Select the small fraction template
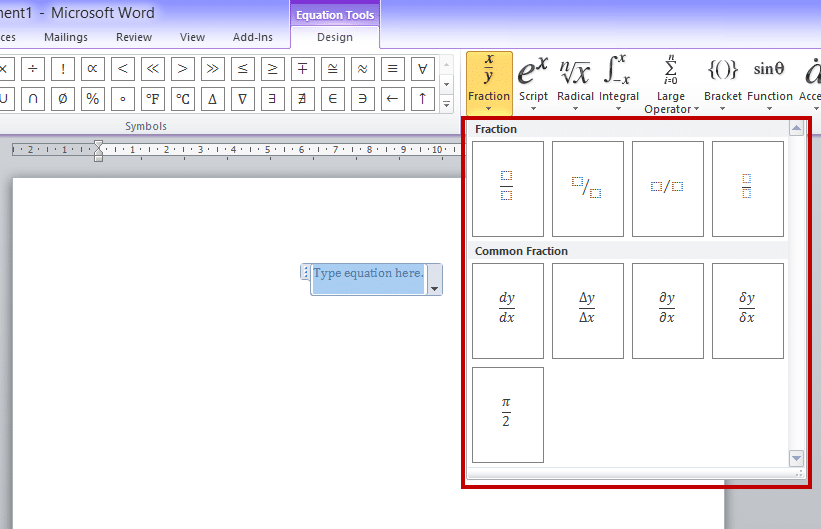This screenshot has height=529, width=821. coord(747,188)
